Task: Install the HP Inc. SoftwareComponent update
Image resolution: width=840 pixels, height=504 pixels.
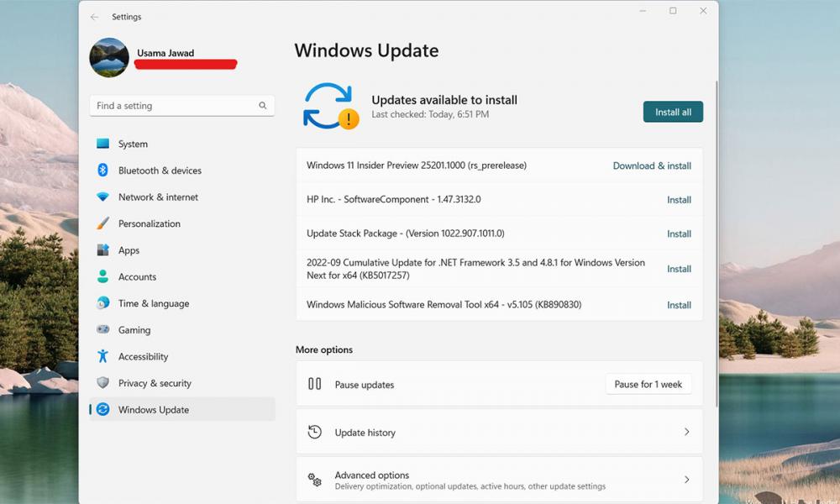Action: click(679, 200)
